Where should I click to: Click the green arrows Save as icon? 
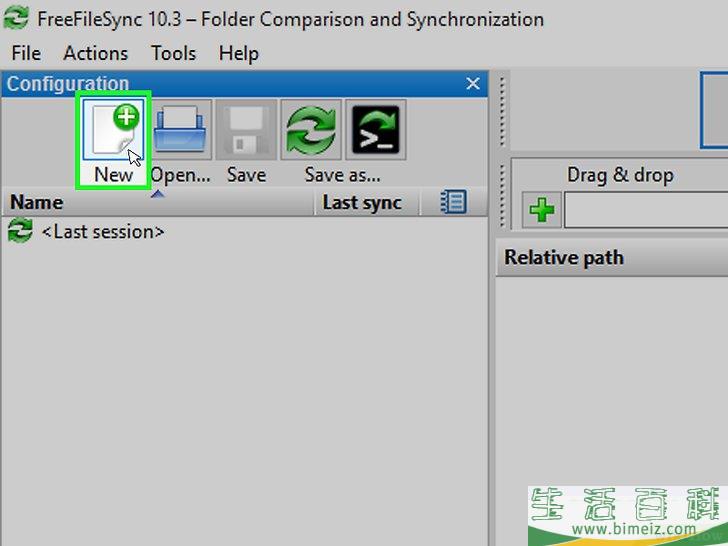pyautogui.click(x=311, y=130)
